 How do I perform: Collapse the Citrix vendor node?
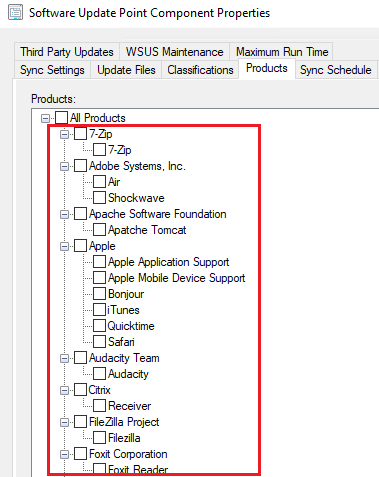[64, 390]
